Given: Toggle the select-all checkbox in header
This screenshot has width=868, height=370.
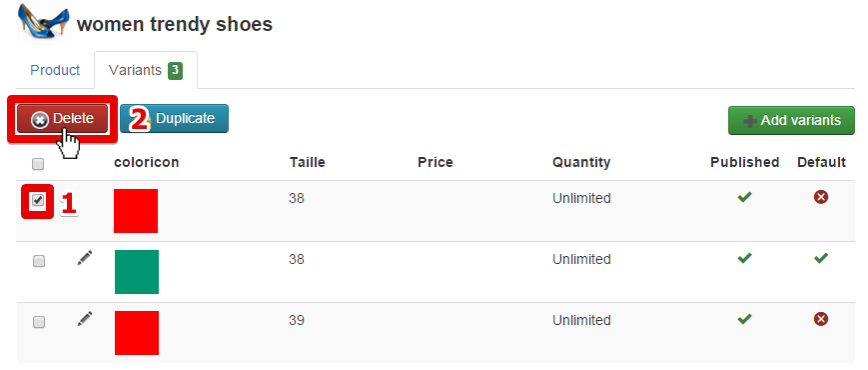Looking at the screenshot, I should pos(38,164).
